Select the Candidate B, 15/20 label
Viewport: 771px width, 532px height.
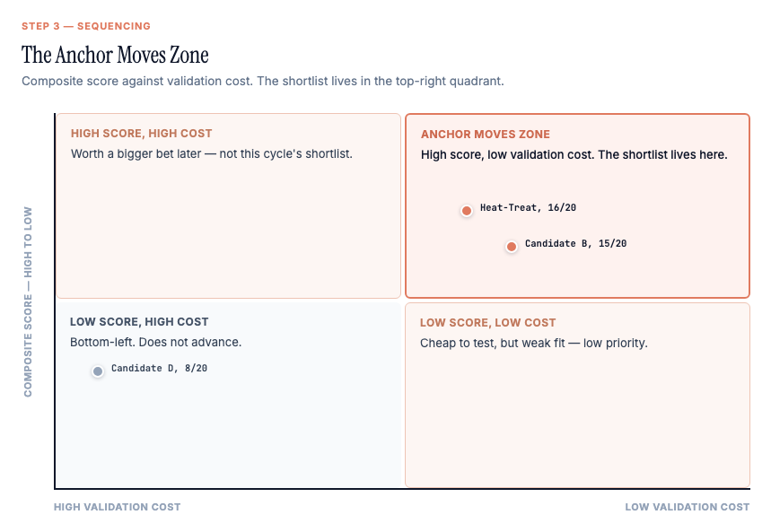(575, 244)
